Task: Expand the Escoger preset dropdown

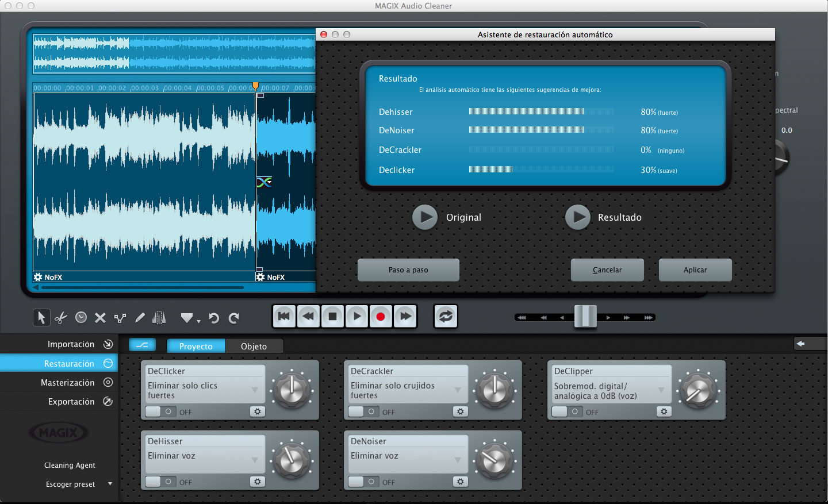Action: pos(110,484)
